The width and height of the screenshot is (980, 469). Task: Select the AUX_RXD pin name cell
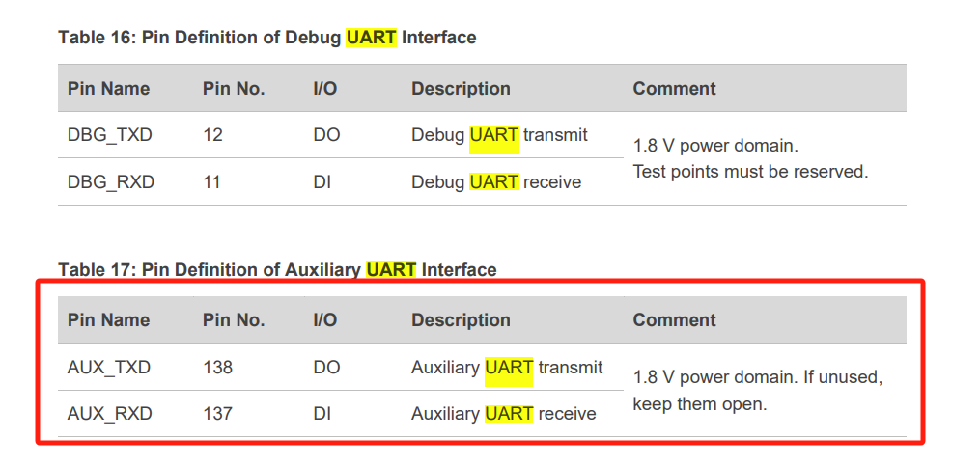110,413
